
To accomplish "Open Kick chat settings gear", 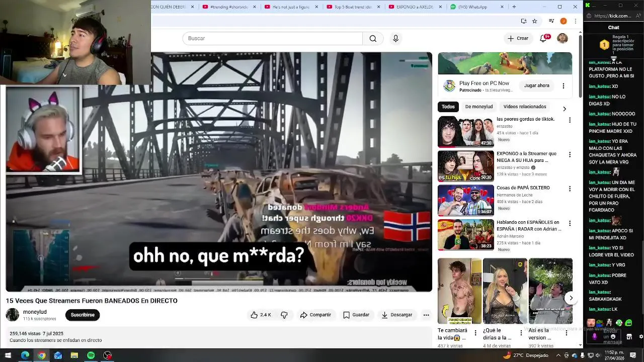I will point(640,336).
